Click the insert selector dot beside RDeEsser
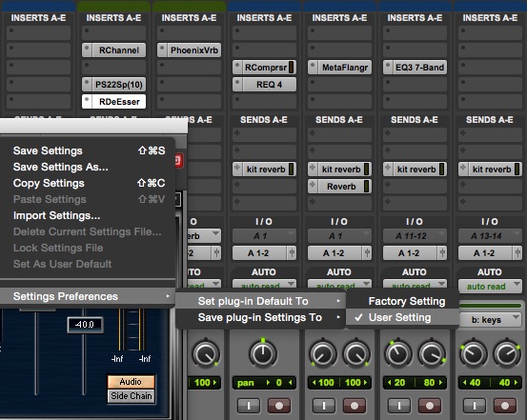Screen dimensions: 527x420 tap(87, 100)
